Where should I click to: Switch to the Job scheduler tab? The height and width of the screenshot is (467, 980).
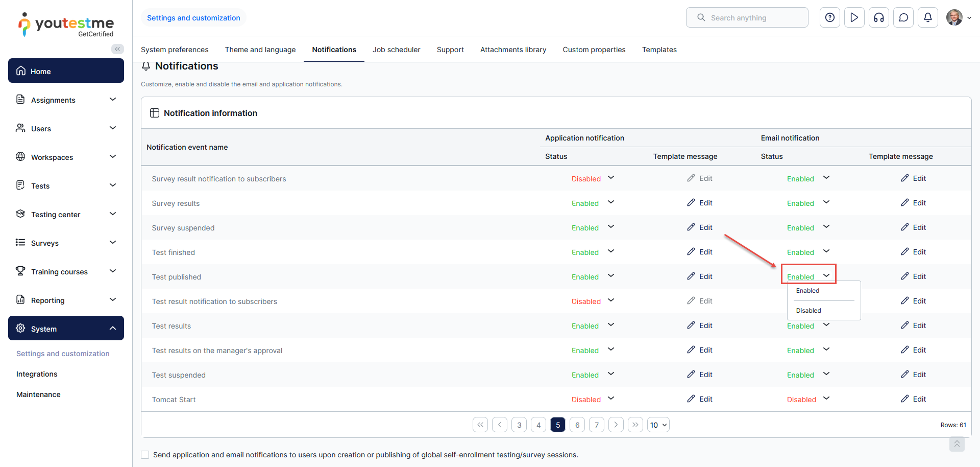(396, 50)
